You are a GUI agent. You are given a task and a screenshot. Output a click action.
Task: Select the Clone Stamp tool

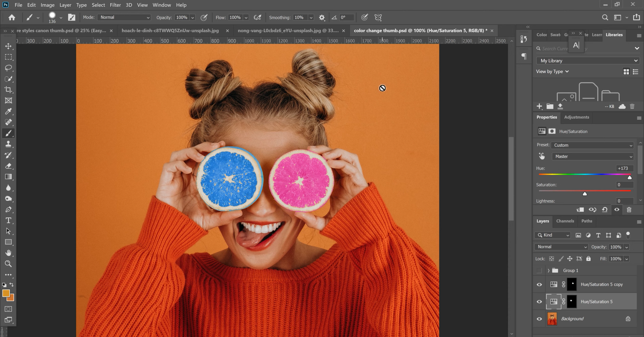(8, 144)
